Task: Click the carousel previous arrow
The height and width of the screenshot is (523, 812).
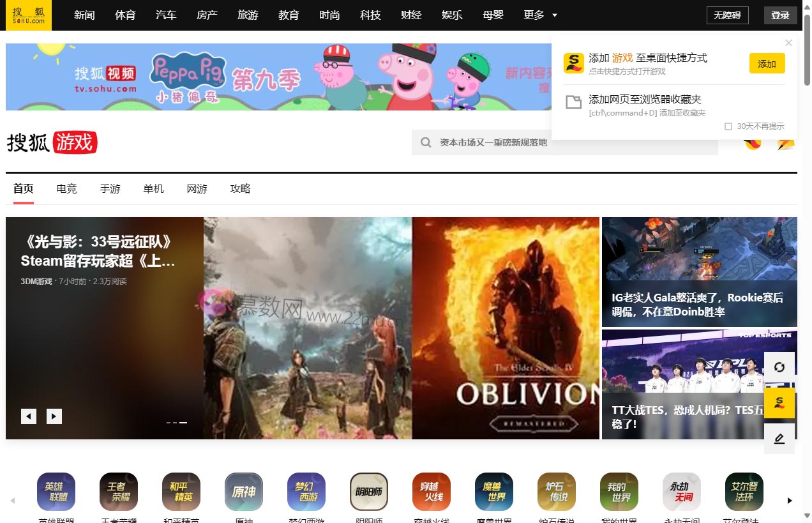Action: 29,416
